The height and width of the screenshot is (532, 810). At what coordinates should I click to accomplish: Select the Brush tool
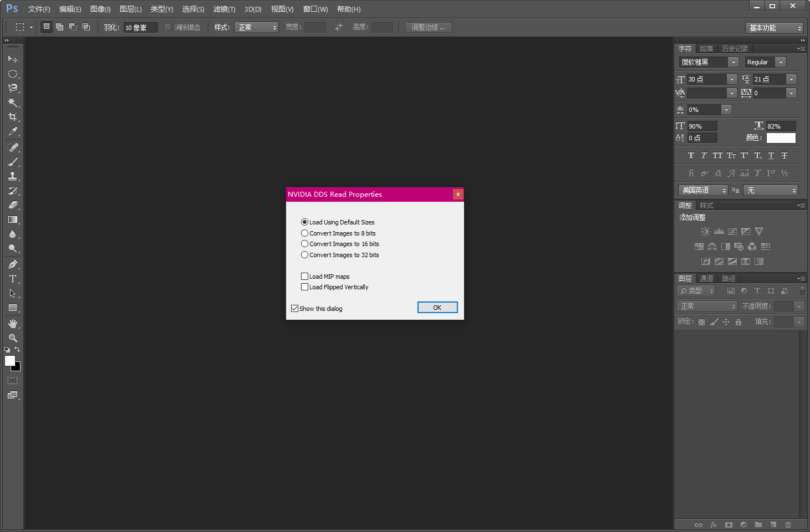[x=13, y=162]
